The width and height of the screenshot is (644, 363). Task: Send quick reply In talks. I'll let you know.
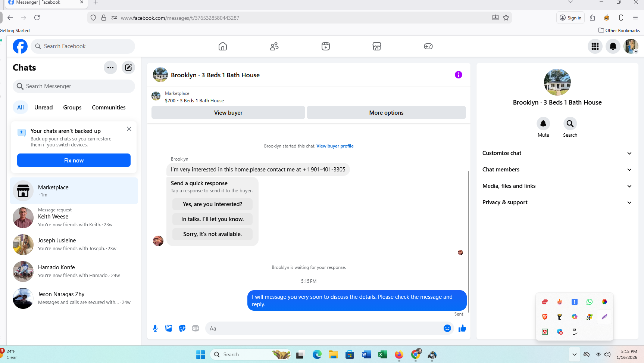click(212, 219)
